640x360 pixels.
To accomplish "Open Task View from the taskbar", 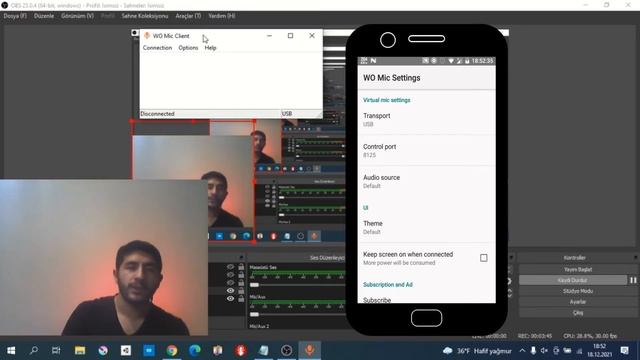I will click(x=56, y=350).
